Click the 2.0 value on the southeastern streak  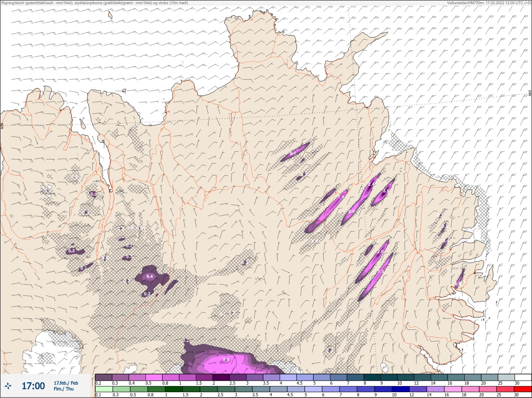pyautogui.click(x=380, y=252)
